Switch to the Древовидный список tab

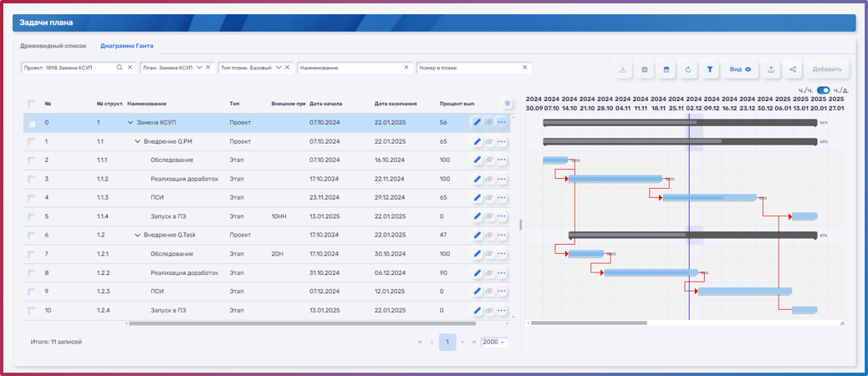pos(54,46)
